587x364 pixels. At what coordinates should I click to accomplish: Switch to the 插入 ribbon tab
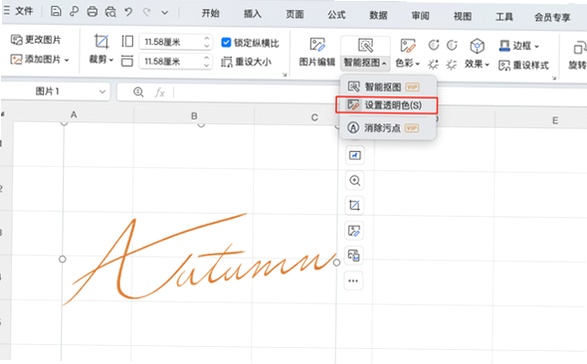click(252, 14)
